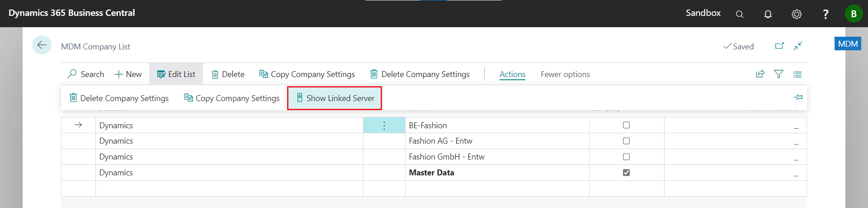The height and width of the screenshot is (208, 868).
Task: Choose Copy Company Settings in Actions submenu
Action: [232, 98]
